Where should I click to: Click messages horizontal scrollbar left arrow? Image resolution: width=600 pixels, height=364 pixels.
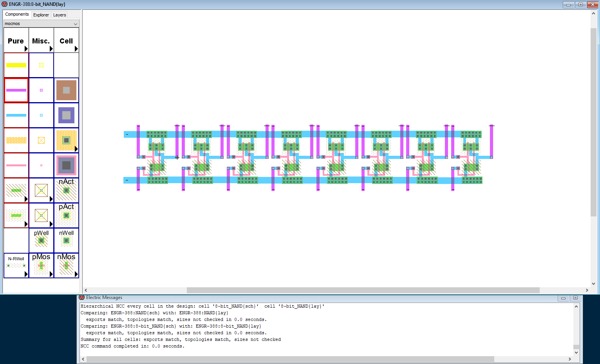coord(83,359)
